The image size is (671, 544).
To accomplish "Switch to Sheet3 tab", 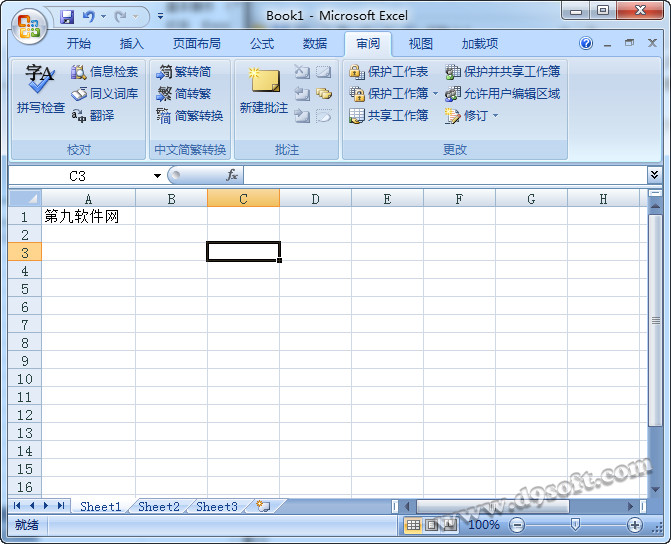I will (x=217, y=507).
